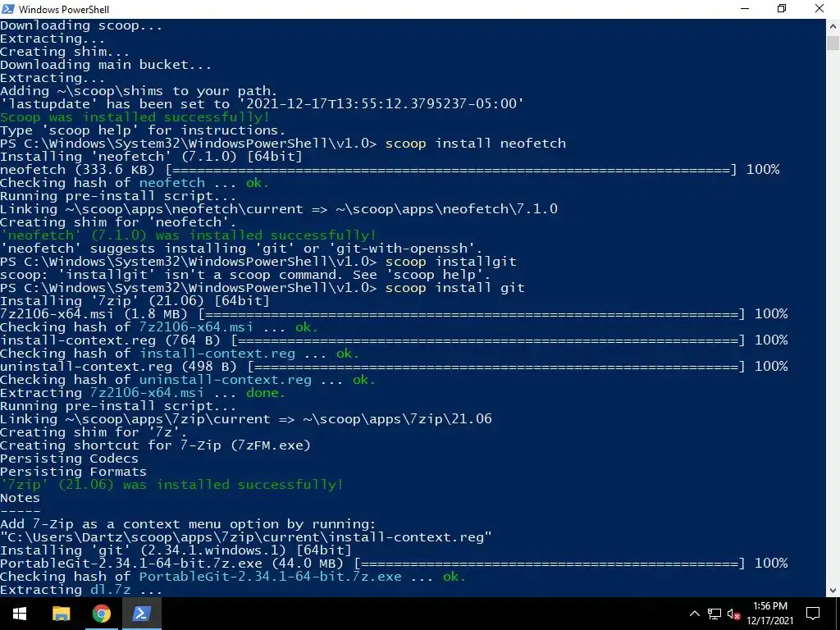Open File Explorer from the taskbar
This screenshot has height=630, width=840.
coord(61,614)
